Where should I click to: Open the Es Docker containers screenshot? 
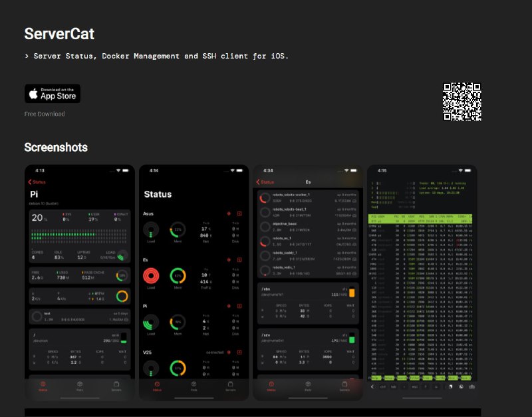point(308,283)
